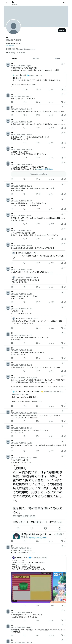Open the more menu on the Apr 9 post
The height and width of the screenshot is (644, 72).
65,64
